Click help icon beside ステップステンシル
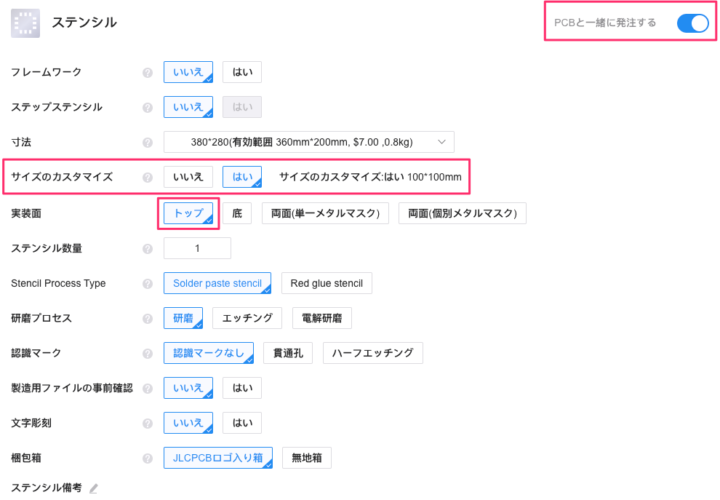The height and width of the screenshot is (500, 720). [x=147, y=107]
